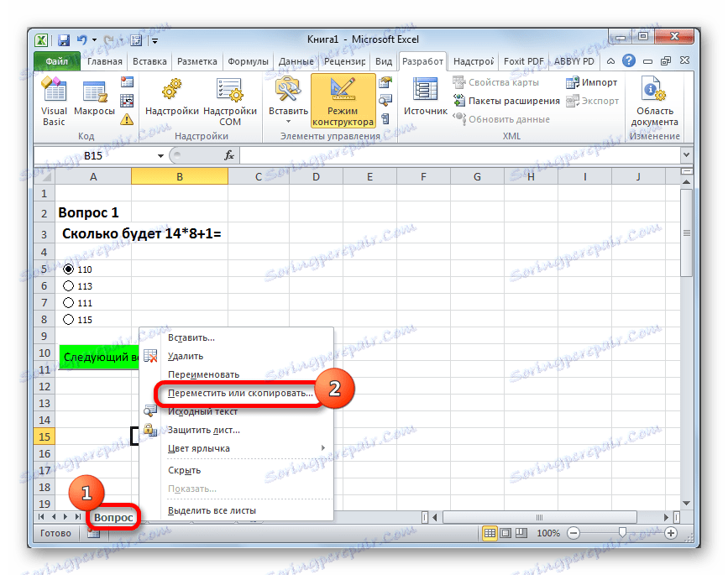Screen dimensions: 728x575
Task: Open Macro Security warning icon
Action: click(x=127, y=119)
